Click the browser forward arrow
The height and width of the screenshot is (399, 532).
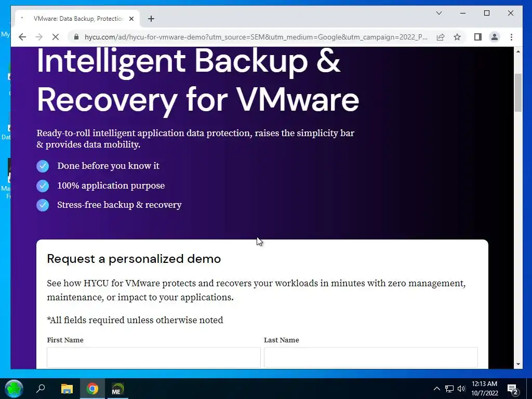(39, 37)
